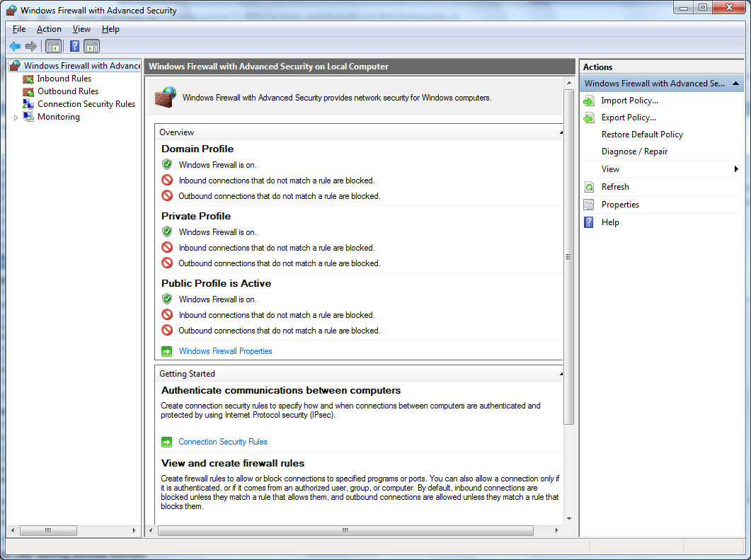This screenshot has width=751, height=560.
Task: Open the View menu in menu bar
Action: click(81, 29)
